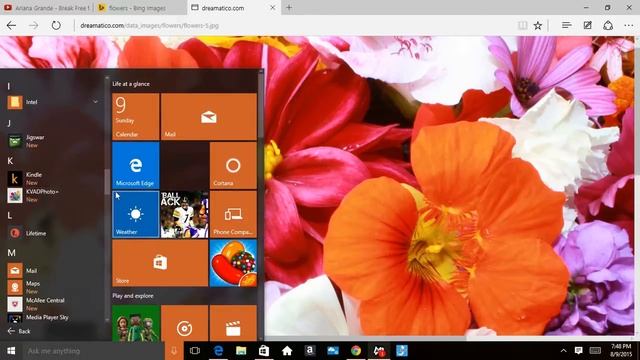This screenshot has height=360, width=640.
Task: Open Store from the taskbar
Action: click(264, 351)
